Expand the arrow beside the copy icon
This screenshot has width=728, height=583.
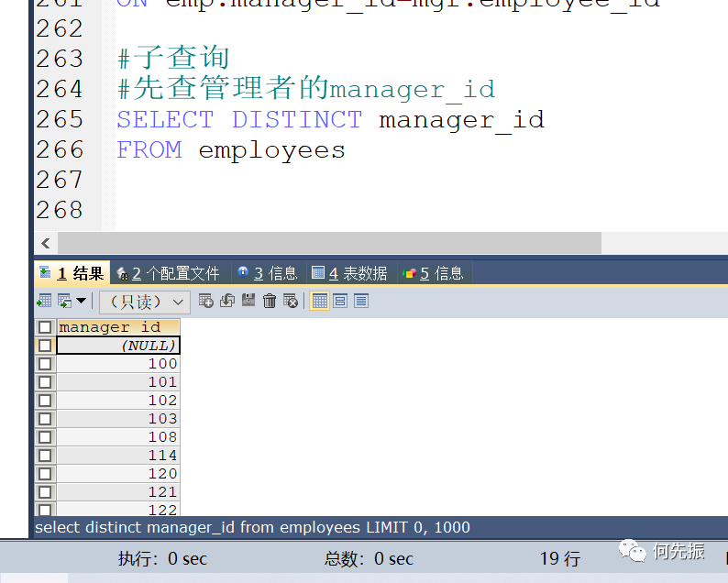point(81,301)
